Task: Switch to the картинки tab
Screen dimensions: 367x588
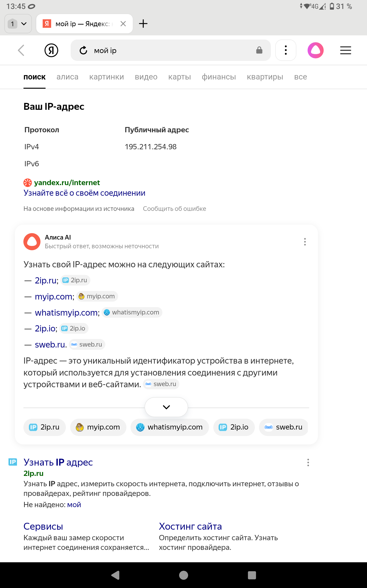Action: [x=107, y=77]
